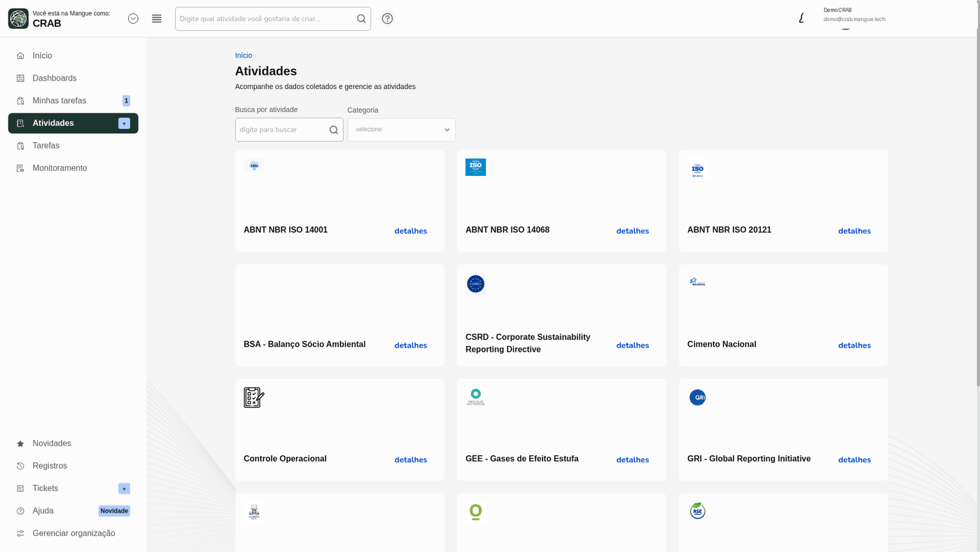Open detalhes for CSRD Reporting Directive
Image resolution: width=980 pixels, height=552 pixels.
tap(633, 345)
